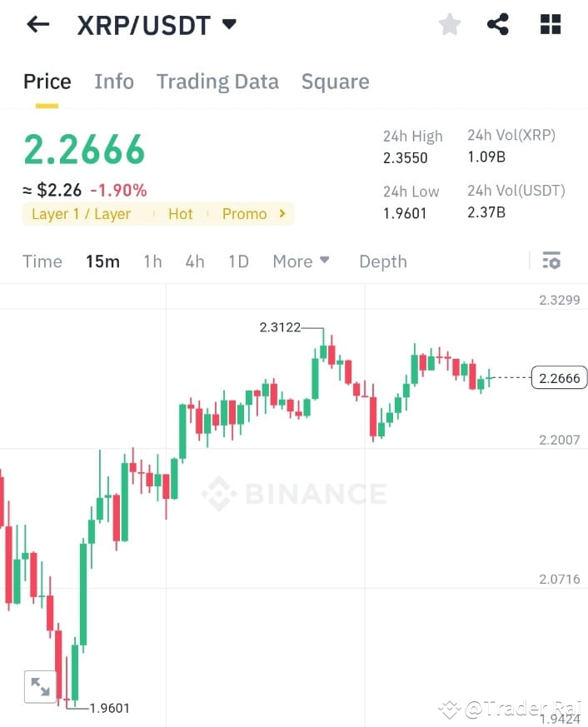
Task: Open the grid apps menu icon
Action: coord(550,23)
